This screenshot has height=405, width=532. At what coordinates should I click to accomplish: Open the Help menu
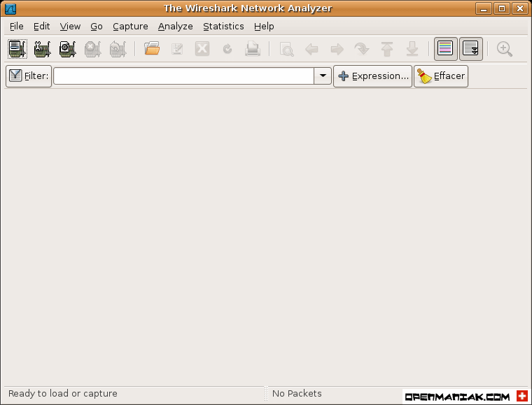(x=264, y=27)
